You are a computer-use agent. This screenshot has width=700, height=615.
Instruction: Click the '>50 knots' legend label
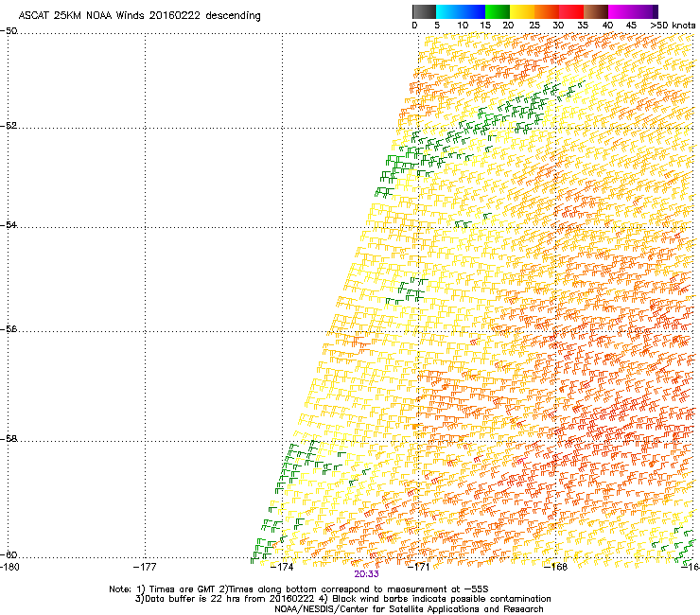(673, 26)
